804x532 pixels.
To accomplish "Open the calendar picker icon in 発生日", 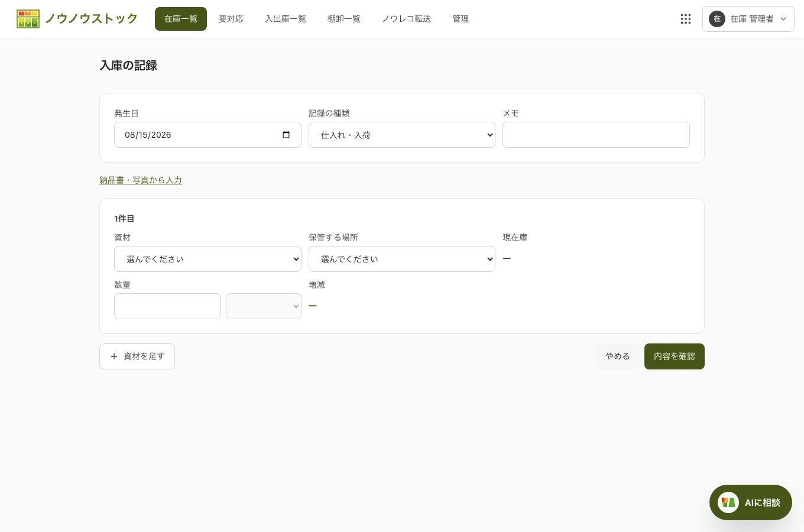I will 286,135.
